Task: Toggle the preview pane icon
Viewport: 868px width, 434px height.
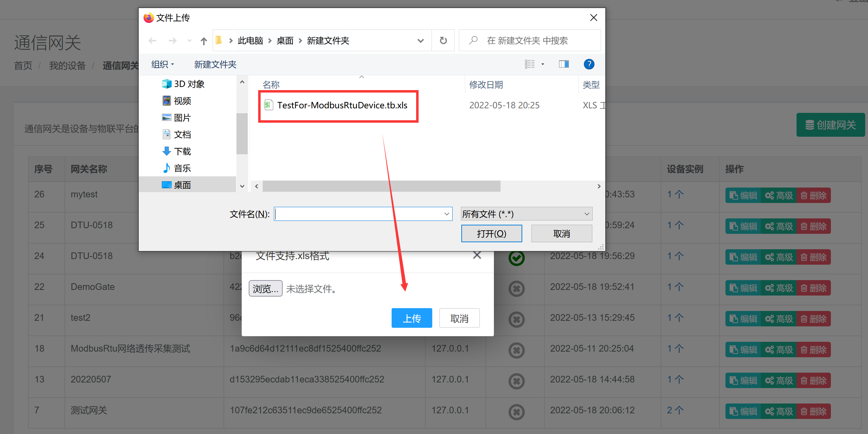Action: click(x=564, y=64)
